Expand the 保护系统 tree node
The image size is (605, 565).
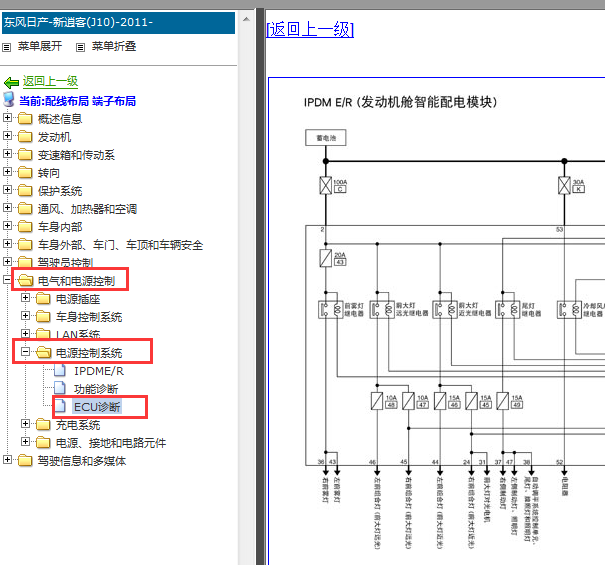7,189
